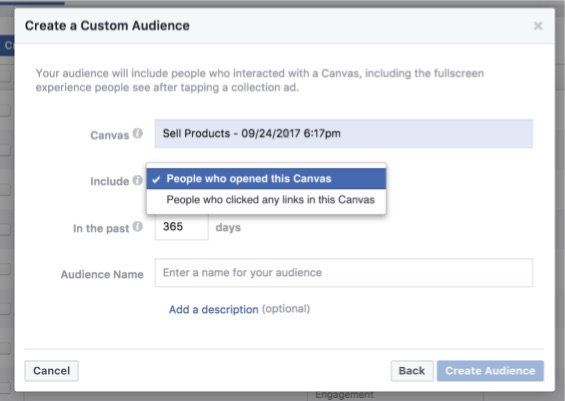Viewport: 565px width, 401px height.
Task: Click the Engagement text behind the dialog
Action: point(344,395)
